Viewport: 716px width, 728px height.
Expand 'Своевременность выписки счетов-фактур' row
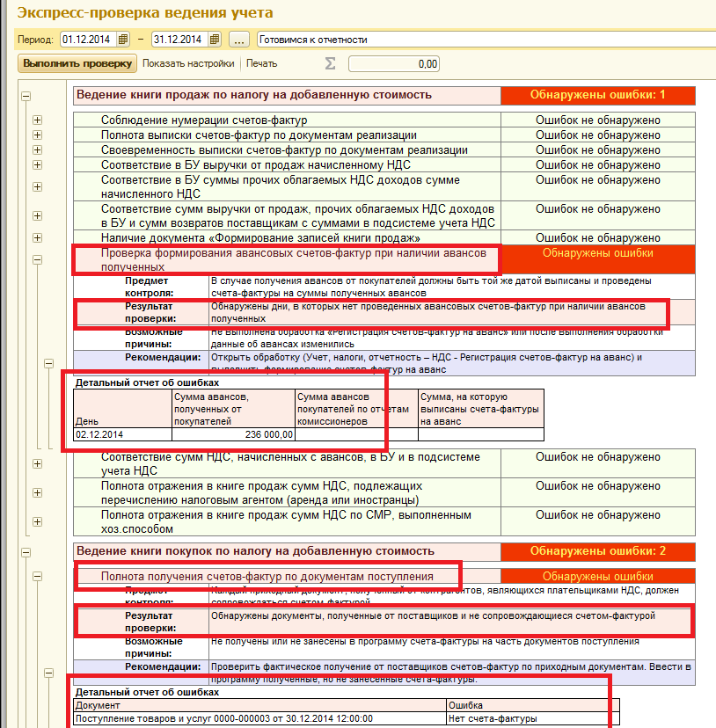(x=37, y=150)
